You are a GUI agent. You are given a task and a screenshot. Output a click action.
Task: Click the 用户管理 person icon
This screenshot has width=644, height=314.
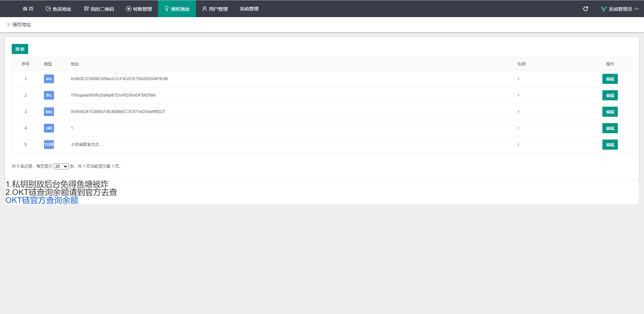204,9
